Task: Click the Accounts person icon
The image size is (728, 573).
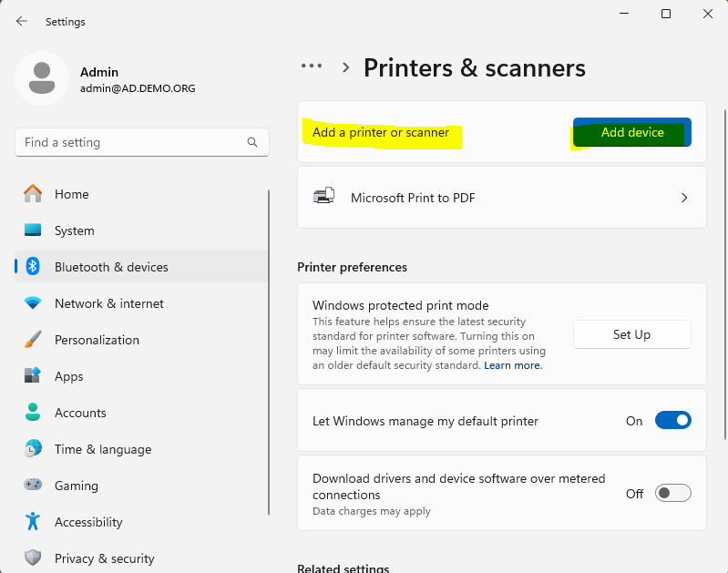Action: click(x=33, y=413)
